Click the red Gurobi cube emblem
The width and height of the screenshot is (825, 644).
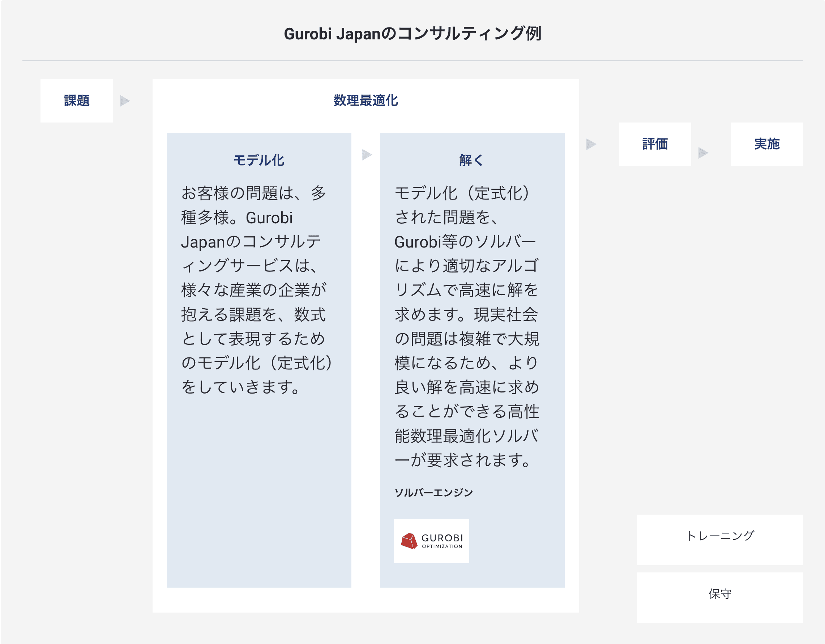[409, 541]
